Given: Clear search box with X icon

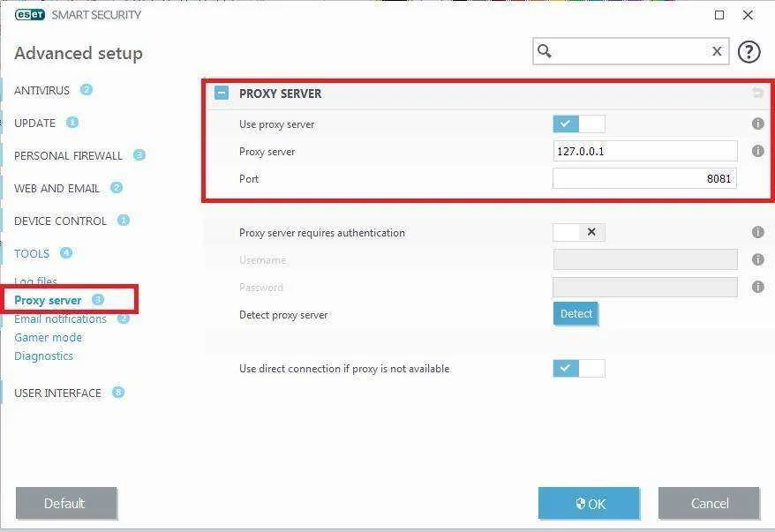Looking at the screenshot, I should point(717,51).
